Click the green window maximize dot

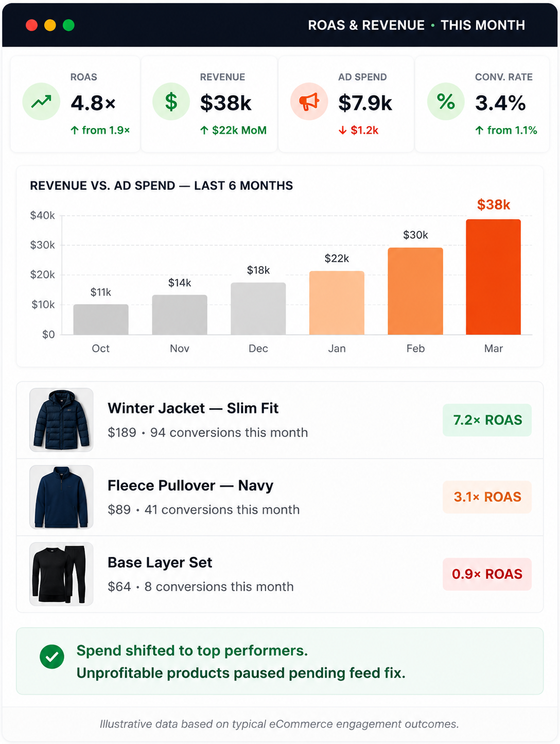point(68,25)
